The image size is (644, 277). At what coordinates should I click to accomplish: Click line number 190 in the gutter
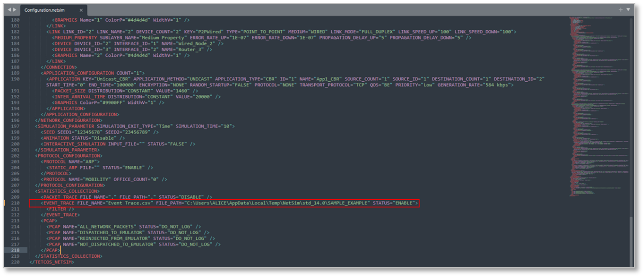15,79
